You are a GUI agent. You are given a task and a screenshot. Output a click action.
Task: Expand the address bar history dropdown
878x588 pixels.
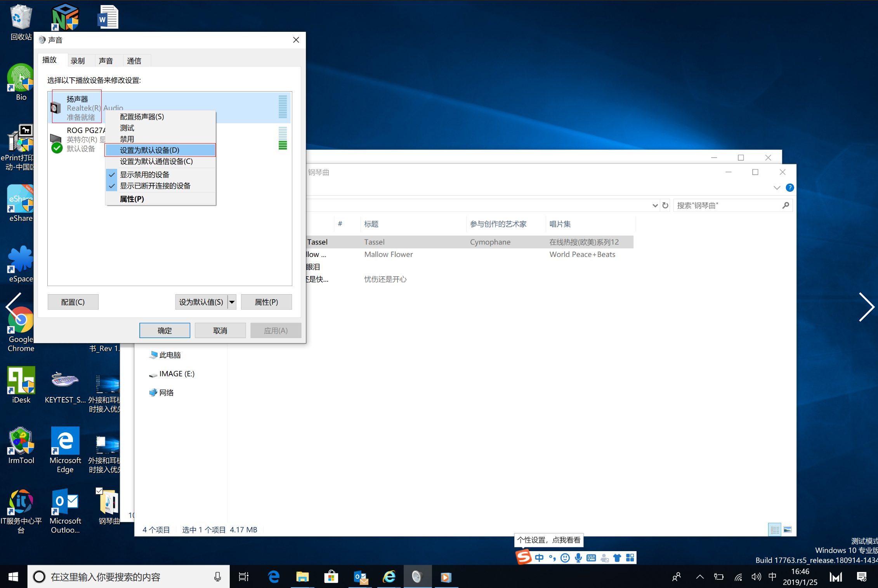click(x=655, y=205)
